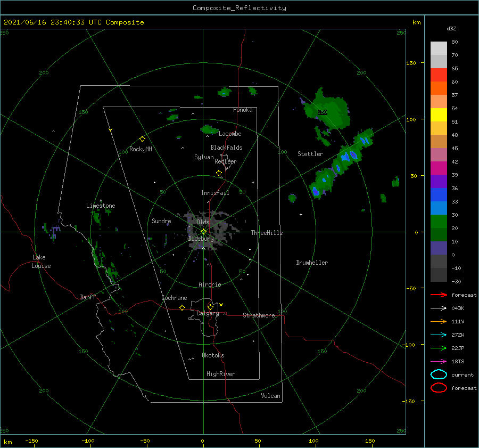Click the Stettler label

310,154
